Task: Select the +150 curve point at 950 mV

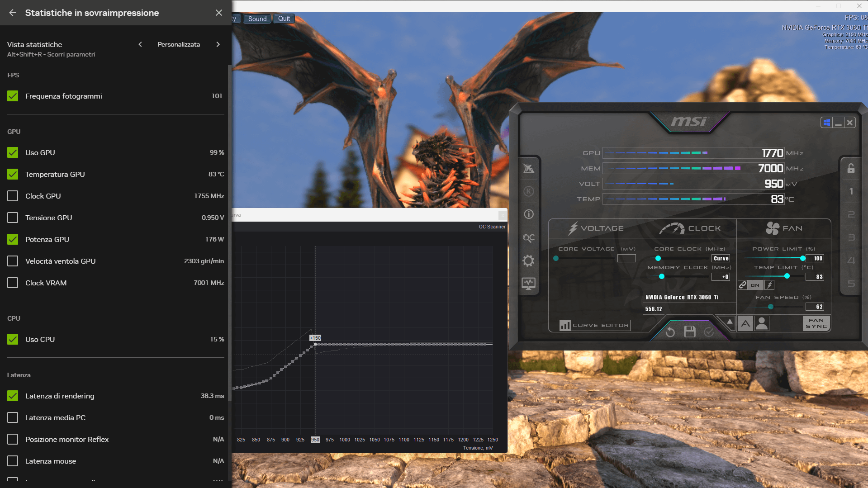Action: (x=315, y=344)
